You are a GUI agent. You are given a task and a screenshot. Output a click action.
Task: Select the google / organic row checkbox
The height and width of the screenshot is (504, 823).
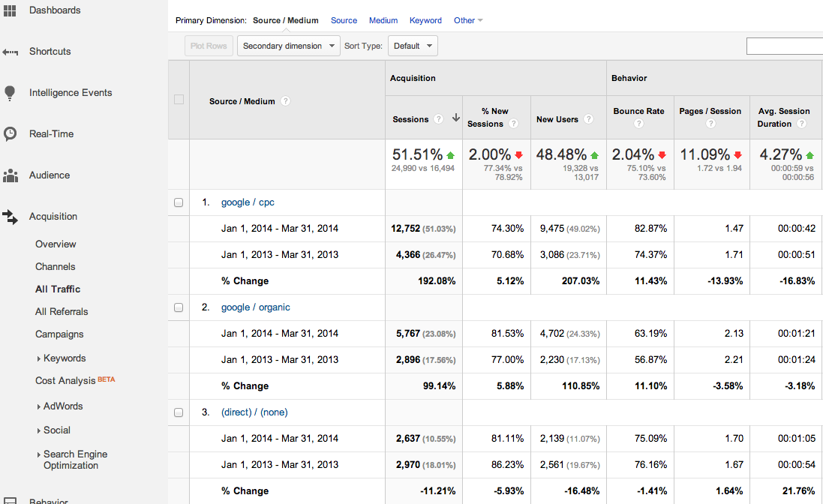178,307
